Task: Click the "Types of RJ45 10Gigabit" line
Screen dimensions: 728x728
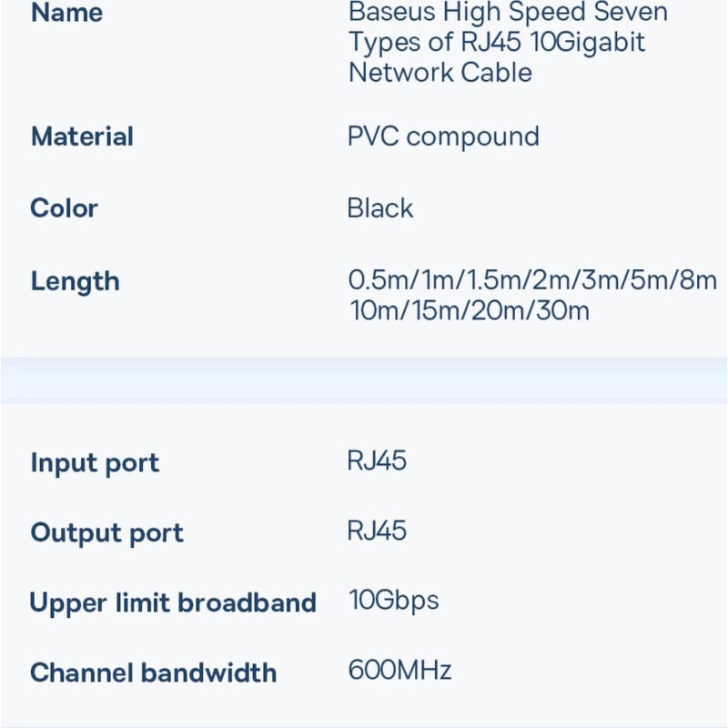Action: 497,43
